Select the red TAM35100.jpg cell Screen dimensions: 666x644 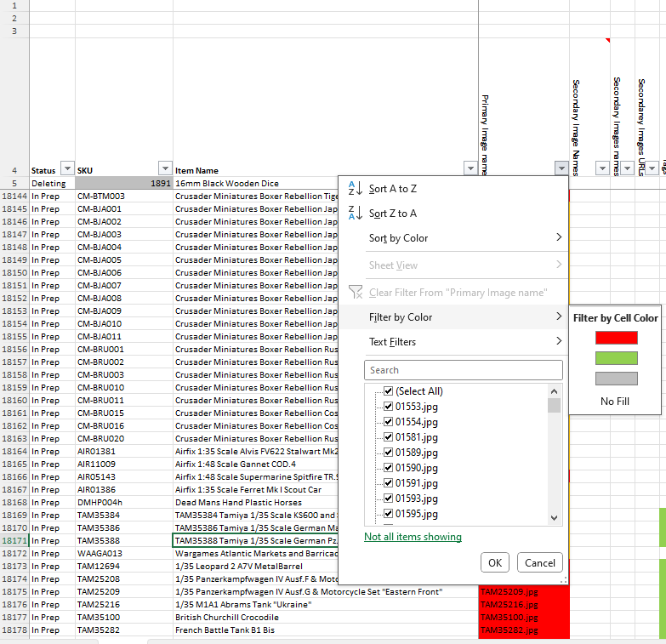[x=524, y=617]
